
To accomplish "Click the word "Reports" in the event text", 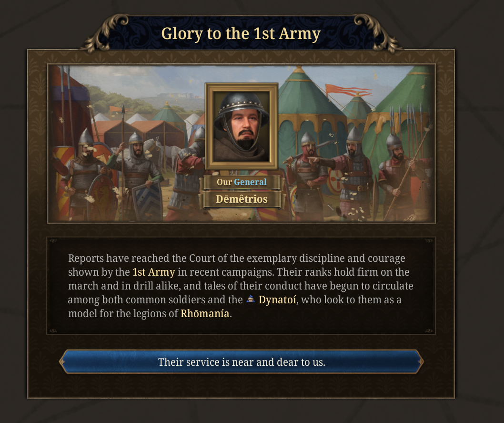I will (85, 258).
